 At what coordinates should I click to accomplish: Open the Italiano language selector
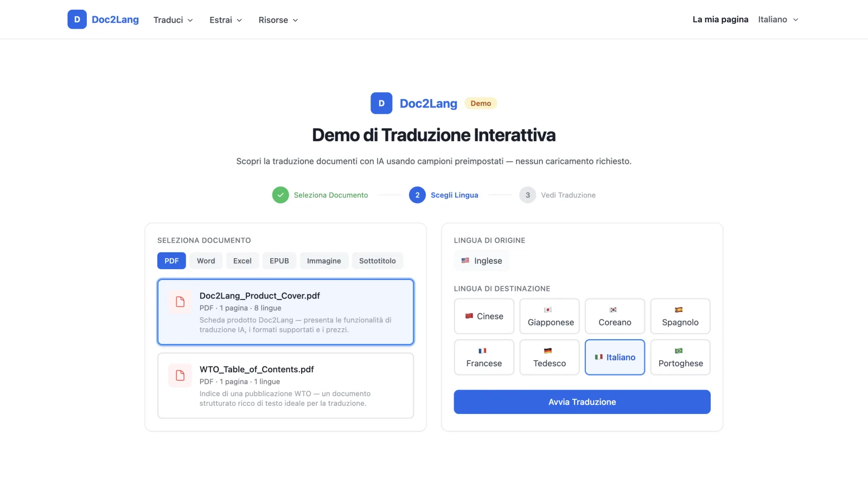[778, 20]
